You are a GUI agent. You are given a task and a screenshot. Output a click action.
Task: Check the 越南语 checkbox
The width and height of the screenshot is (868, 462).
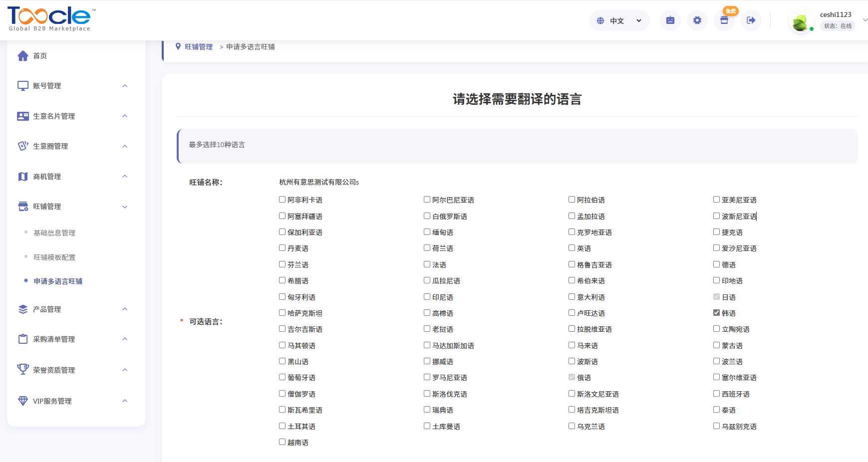click(282, 442)
